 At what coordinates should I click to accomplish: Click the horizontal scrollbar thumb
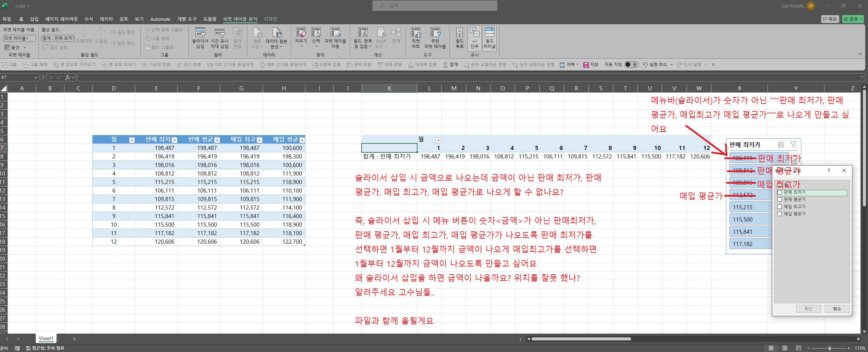tap(581, 339)
